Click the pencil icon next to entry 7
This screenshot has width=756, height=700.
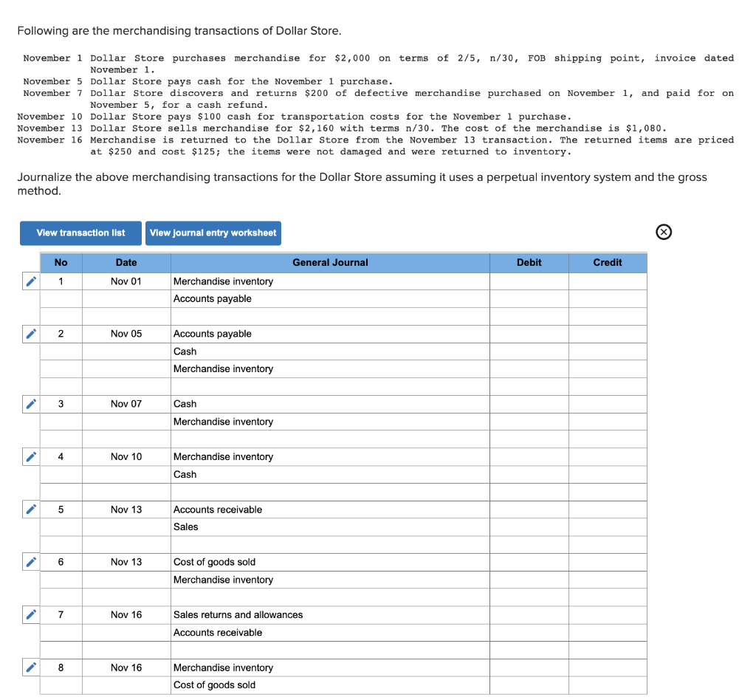(x=30, y=614)
